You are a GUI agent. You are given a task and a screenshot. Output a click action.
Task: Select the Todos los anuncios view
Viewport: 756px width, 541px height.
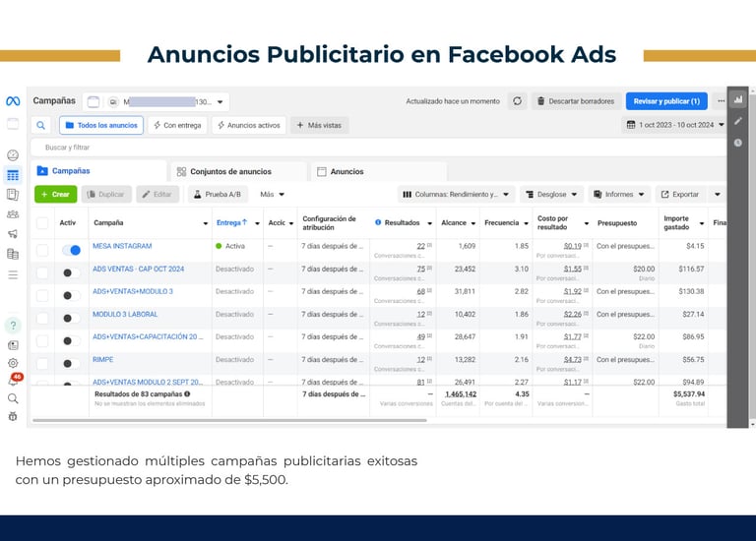[101, 125]
